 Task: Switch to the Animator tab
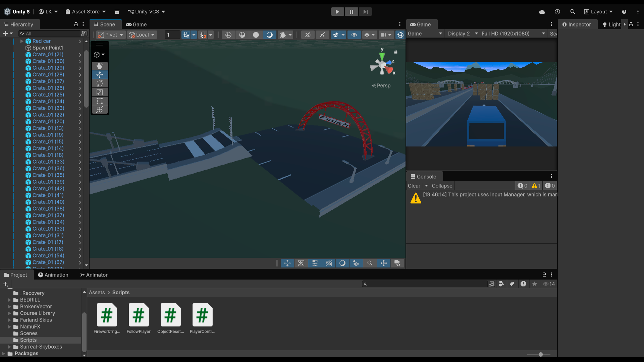point(94,275)
